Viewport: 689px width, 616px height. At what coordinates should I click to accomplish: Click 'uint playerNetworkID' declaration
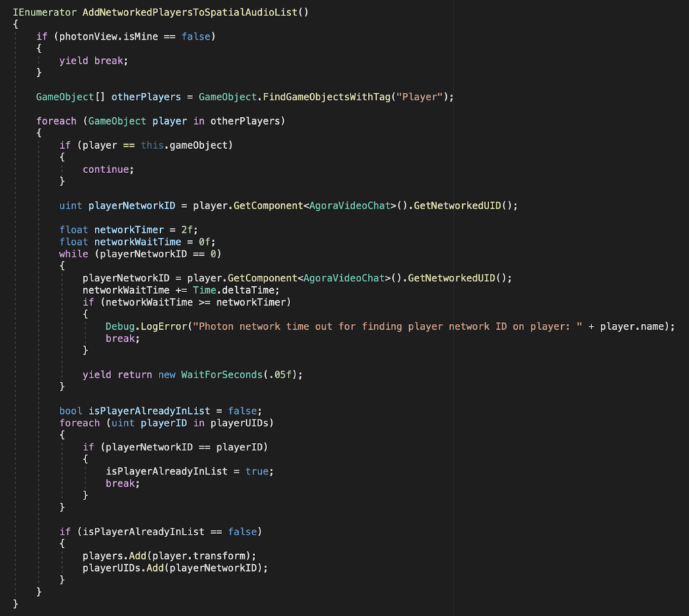coord(117,206)
